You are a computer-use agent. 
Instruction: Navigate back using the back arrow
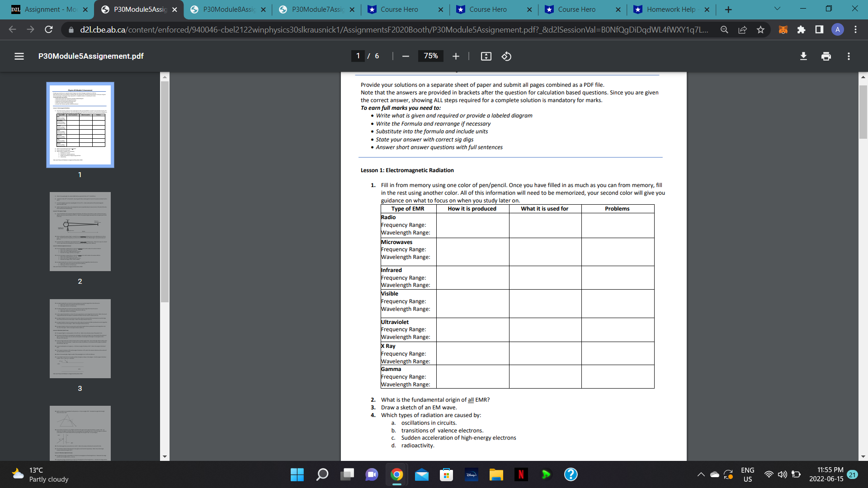pos(12,29)
